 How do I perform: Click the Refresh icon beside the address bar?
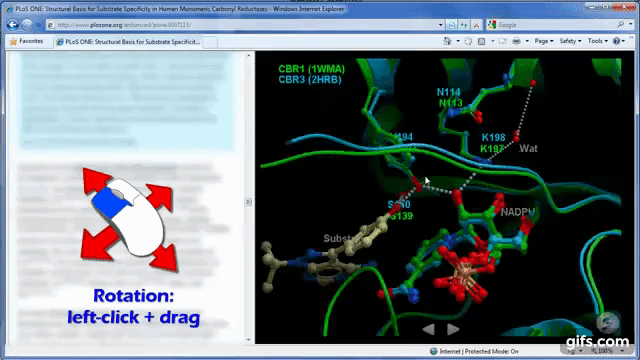pyautogui.click(x=464, y=25)
